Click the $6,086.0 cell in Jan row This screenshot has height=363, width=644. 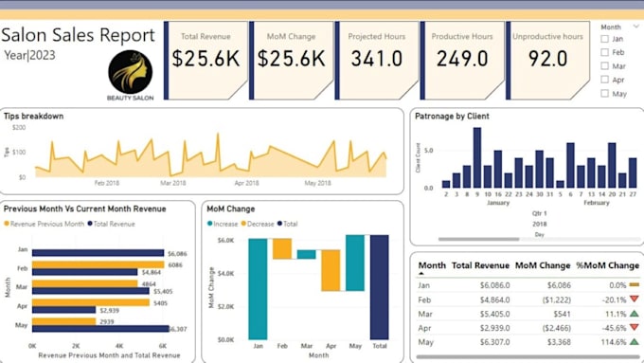(495, 285)
